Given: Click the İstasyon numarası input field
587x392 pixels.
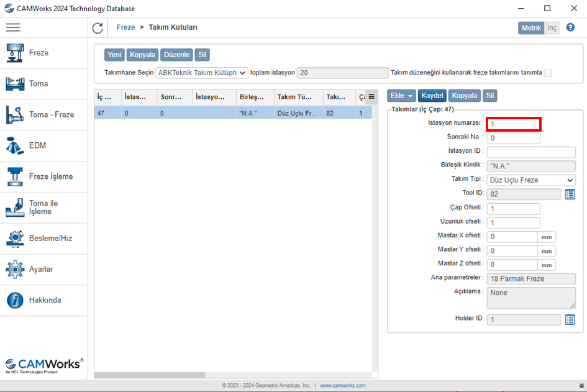Looking at the screenshot, I should pos(513,124).
